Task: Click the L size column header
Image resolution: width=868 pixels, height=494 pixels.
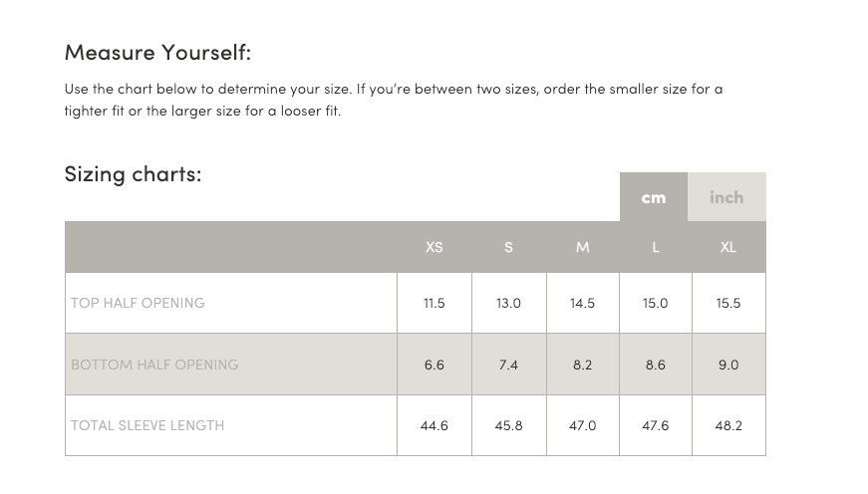Action: [x=655, y=247]
